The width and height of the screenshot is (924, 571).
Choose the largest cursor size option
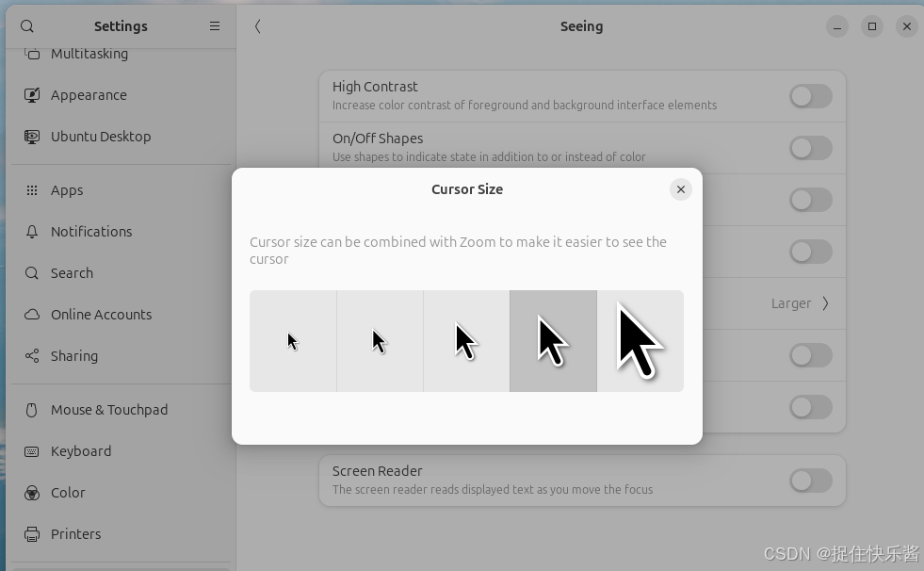[x=640, y=340]
